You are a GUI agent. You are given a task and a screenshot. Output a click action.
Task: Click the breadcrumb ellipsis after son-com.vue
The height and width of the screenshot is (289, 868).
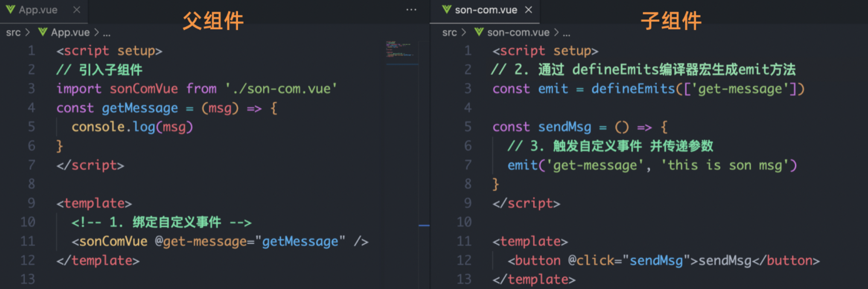click(566, 32)
